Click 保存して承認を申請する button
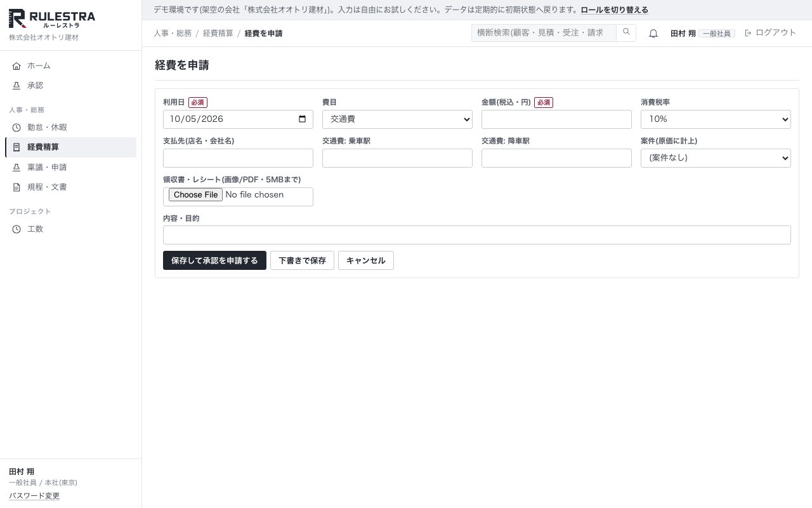Screen dimensions: 812x508 click(x=214, y=260)
